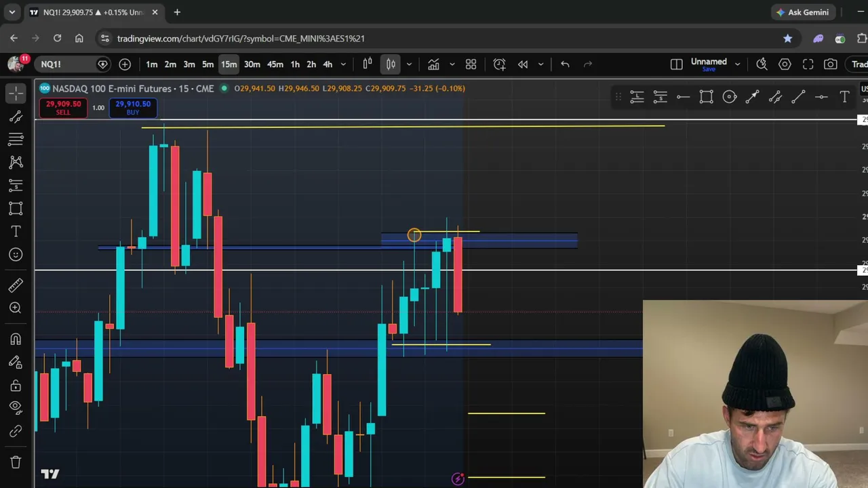Activate the zoom in tool
This screenshot has height=488, width=868.
point(16,308)
